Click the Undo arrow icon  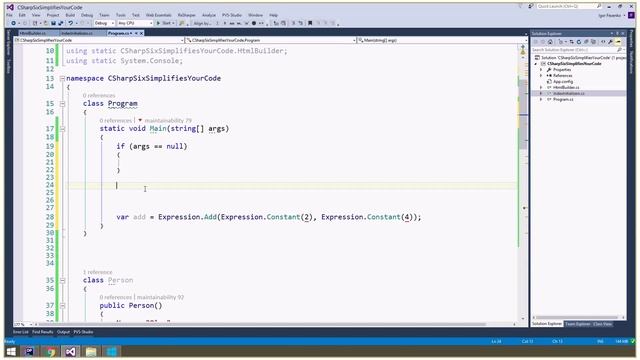click(71, 23)
